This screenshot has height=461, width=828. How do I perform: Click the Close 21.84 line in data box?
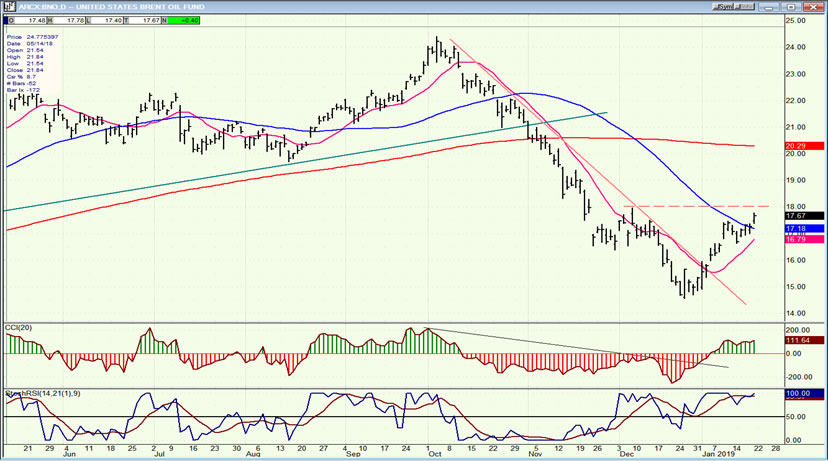[25, 70]
